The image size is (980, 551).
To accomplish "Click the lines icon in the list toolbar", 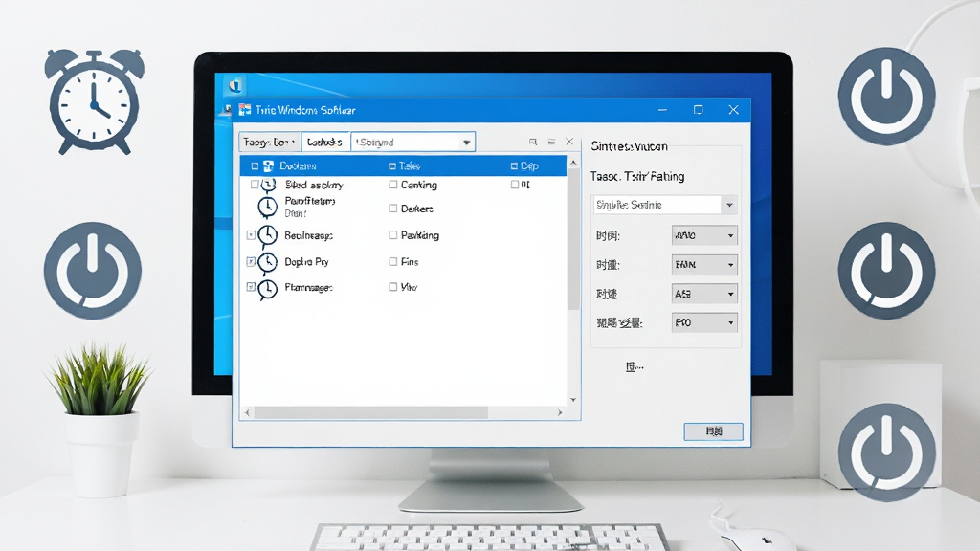I will (551, 142).
